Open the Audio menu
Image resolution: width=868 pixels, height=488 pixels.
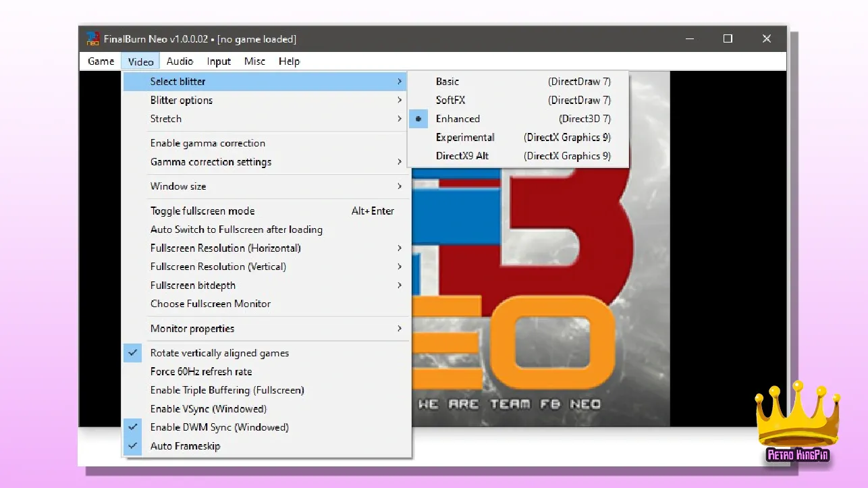click(180, 61)
